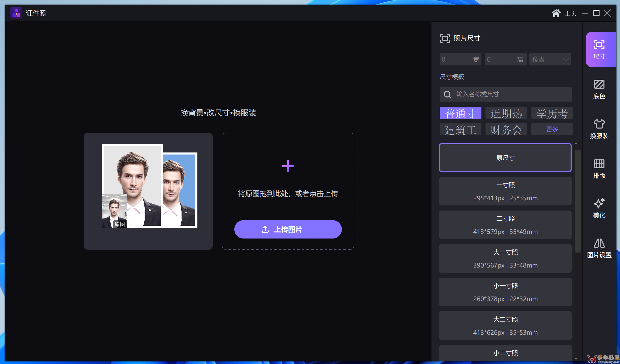This screenshot has width=620, height=364.
Task: Open the 排版 layout panel
Action: point(599,169)
